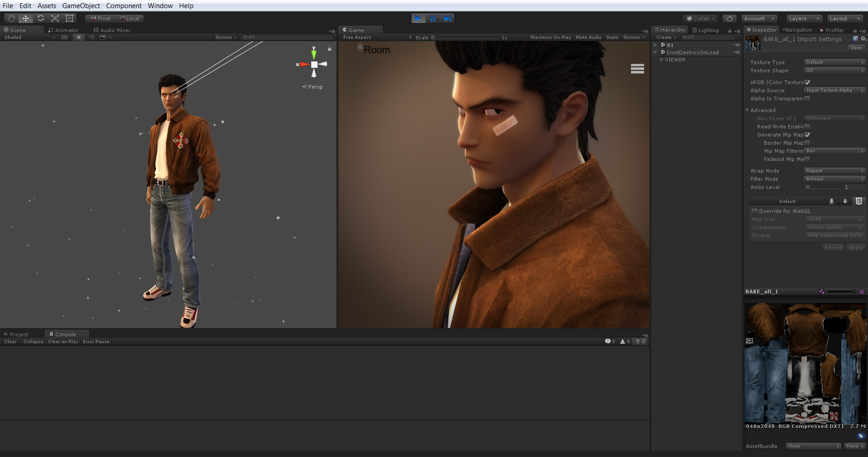The height and width of the screenshot is (457, 868).
Task: Toggle sRGB Color Texture checkbox
Action: [807, 82]
